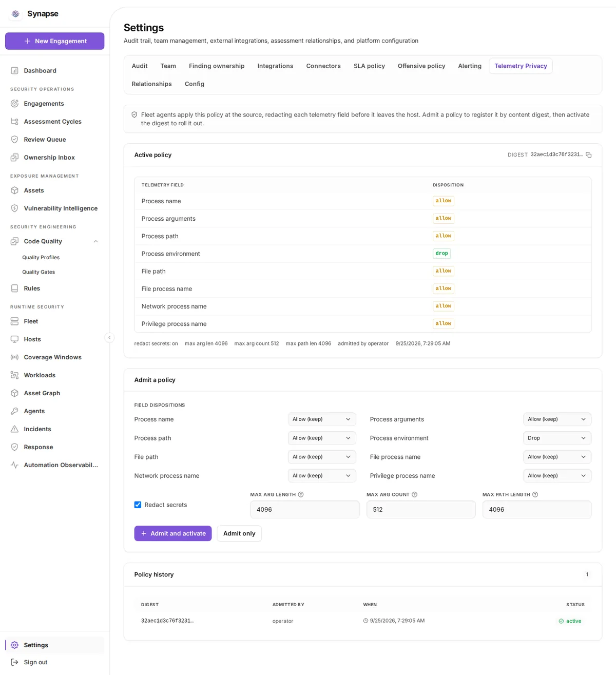Open Quality Gates in sidebar

[38, 272]
